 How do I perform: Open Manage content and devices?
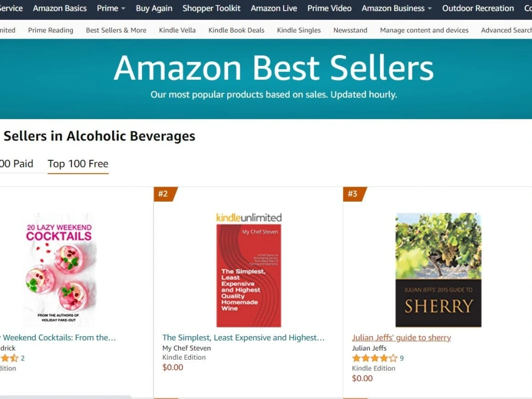(424, 30)
